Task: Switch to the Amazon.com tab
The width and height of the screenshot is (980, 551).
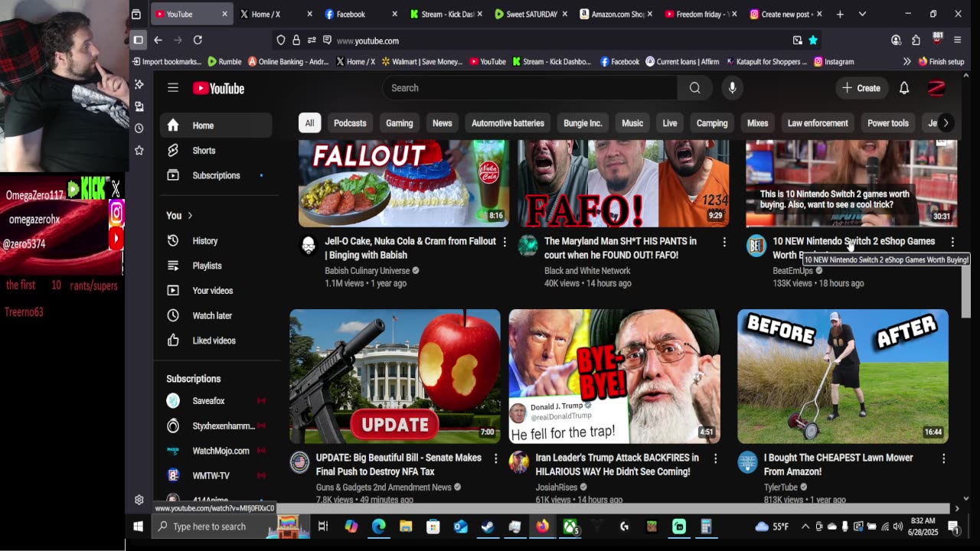Action: [x=616, y=14]
